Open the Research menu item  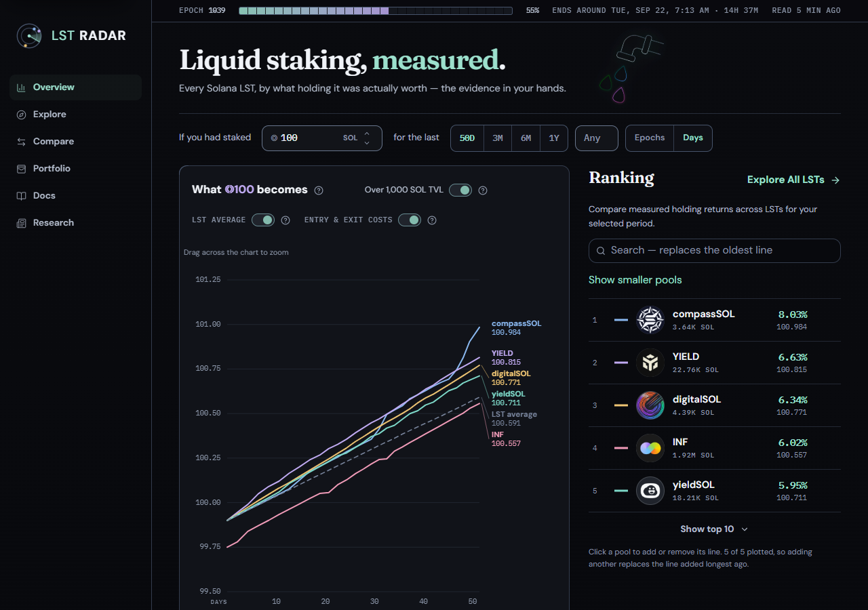(75, 223)
